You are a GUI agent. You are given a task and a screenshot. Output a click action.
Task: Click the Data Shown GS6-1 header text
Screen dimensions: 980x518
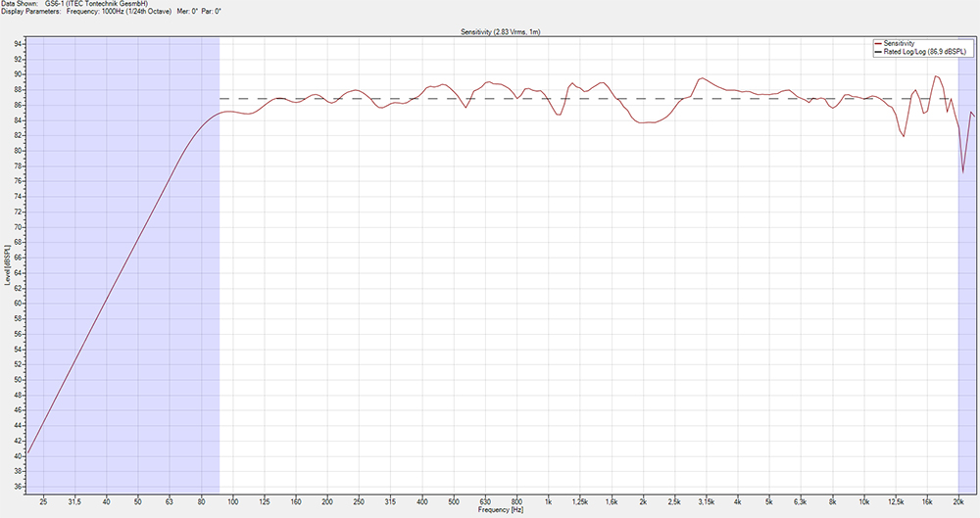pos(73,4)
